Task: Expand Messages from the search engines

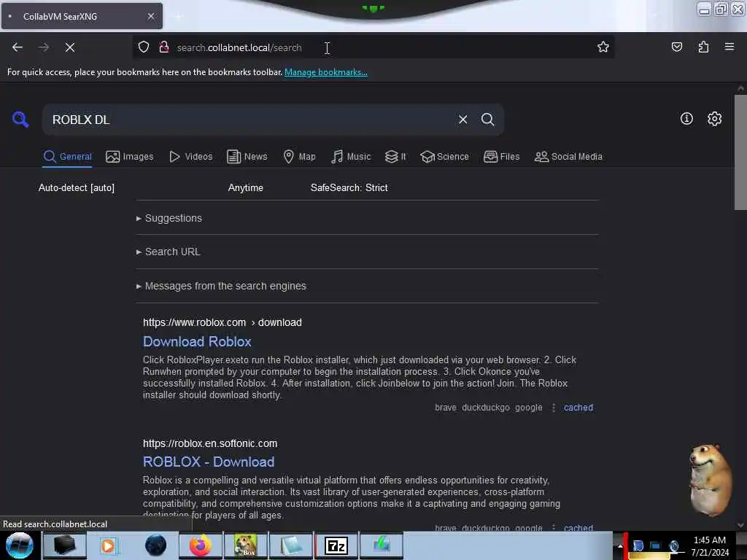Action: pyautogui.click(x=221, y=286)
